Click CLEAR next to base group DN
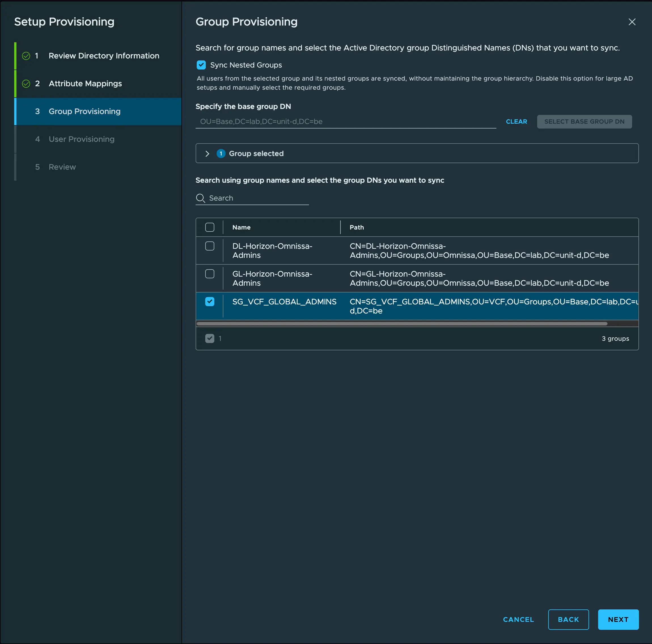The height and width of the screenshot is (644, 652). tap(516, 122)
